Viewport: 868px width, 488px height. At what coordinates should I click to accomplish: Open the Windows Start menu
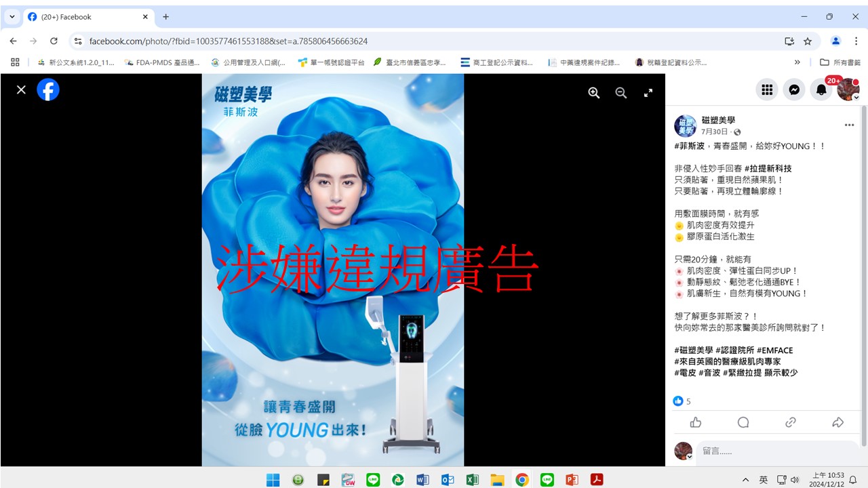point(273,480)
